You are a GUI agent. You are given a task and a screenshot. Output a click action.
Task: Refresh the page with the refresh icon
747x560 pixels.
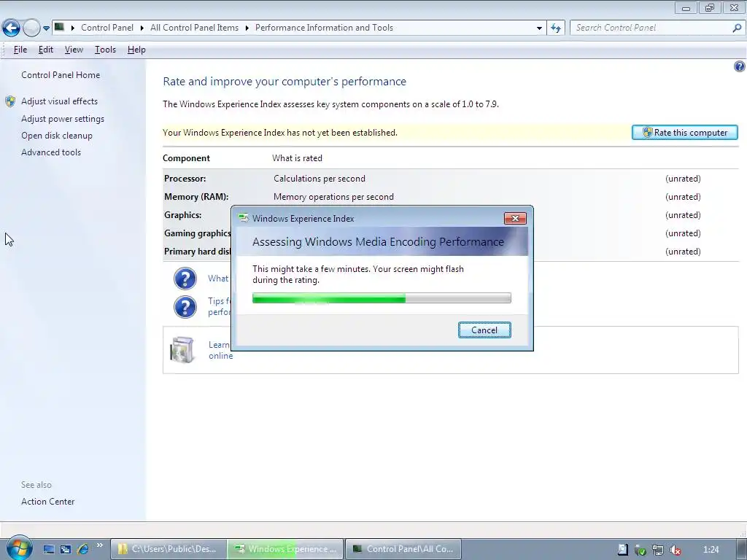point(555,28)
